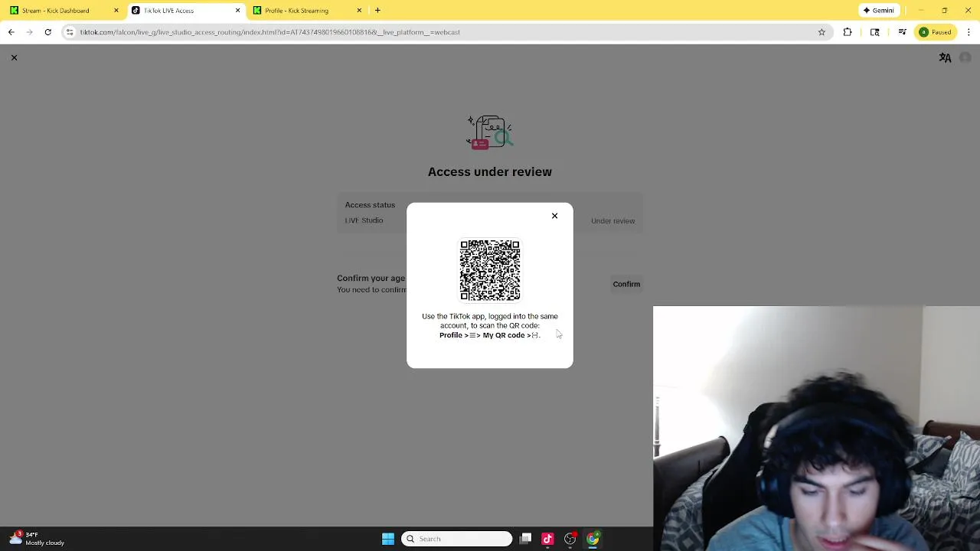980x551 pixels.
Task: Click the webcam overlay video
Action: [816, 429]
